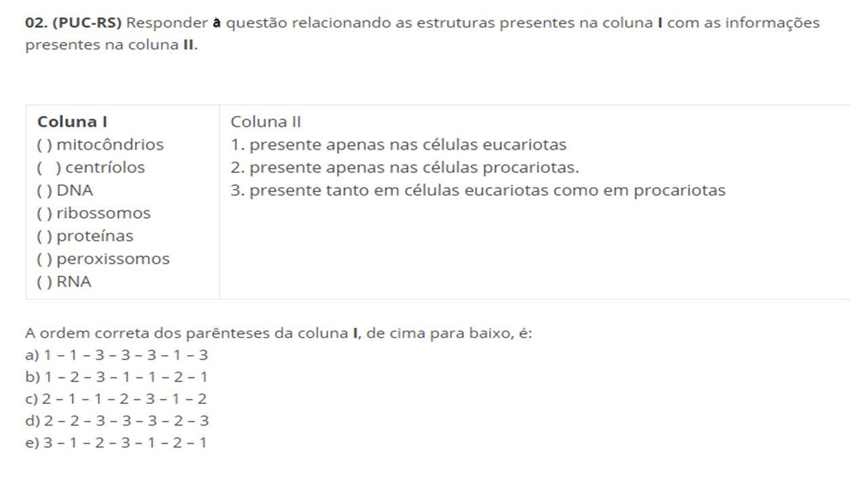Click the question number 02. (PUC-RS)
This screenshot has height=488, width=868.
click(73, 23)
